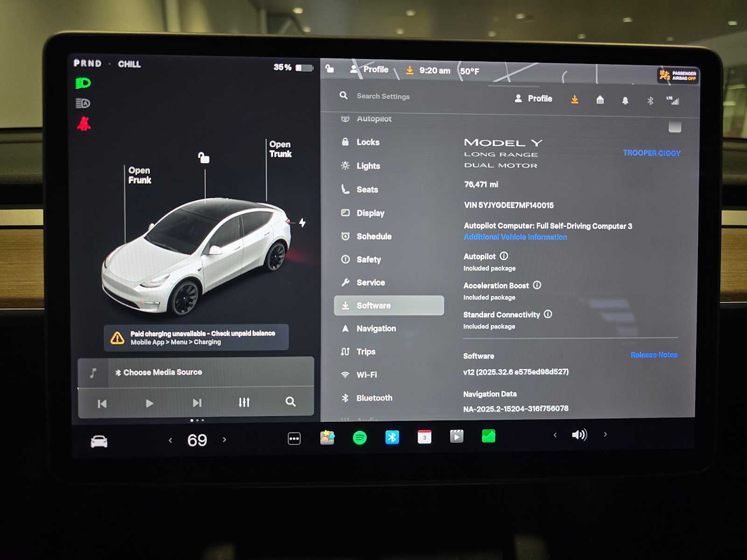Tap the Bluetooth icon in the dock
This screenshot has width=747, height=560.
tap(393, 438)
